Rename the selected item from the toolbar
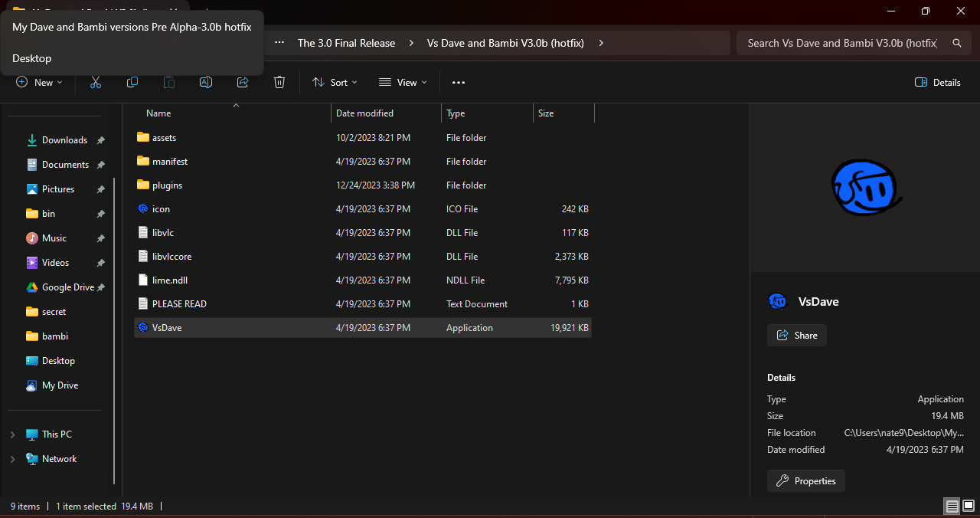This screenshot has width=980, height=518. 205,82
